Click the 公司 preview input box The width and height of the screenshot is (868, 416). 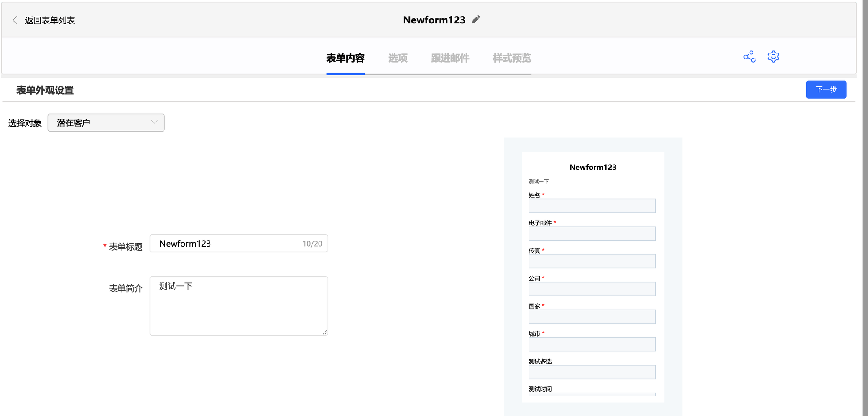pyautogui.click(x=592, y=289)
